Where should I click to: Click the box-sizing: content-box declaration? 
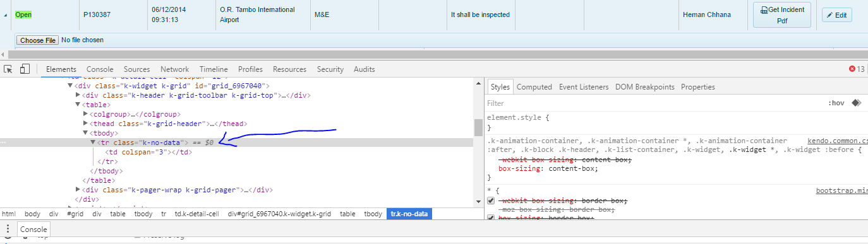pyautogui.click(x=548, y=169)
